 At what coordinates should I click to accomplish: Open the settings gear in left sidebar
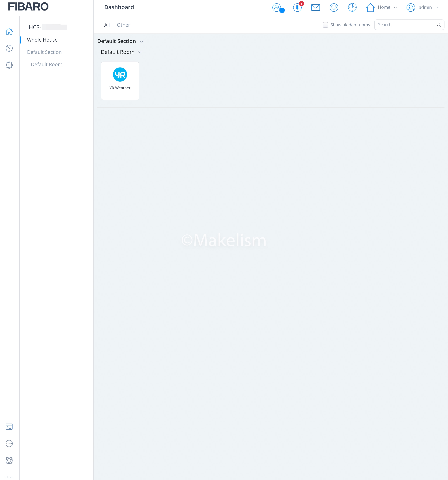pos(9,65)
